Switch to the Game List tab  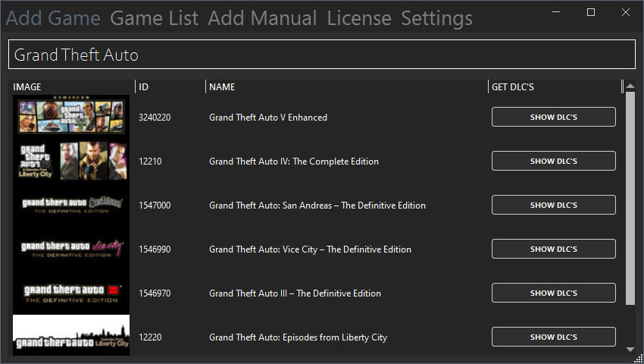click(154, 18)
